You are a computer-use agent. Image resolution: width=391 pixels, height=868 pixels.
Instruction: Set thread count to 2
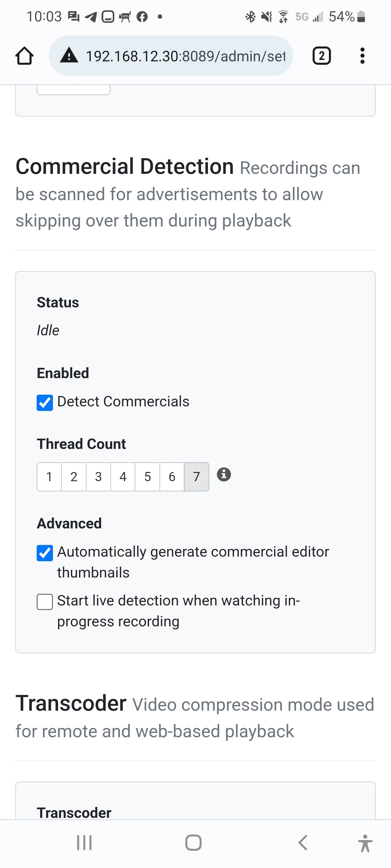74,477
